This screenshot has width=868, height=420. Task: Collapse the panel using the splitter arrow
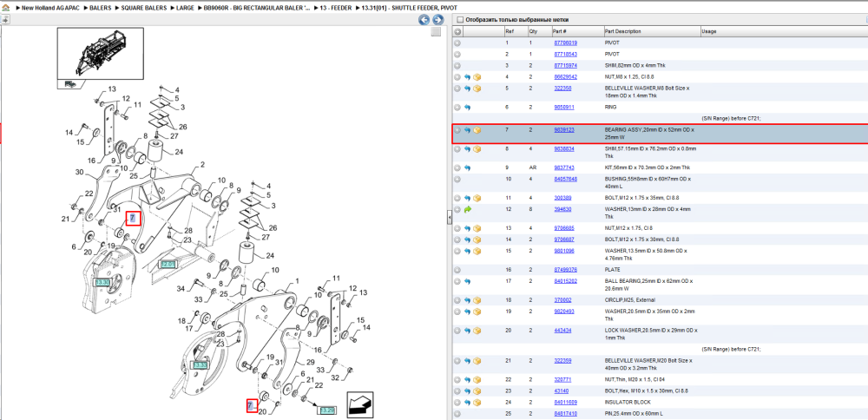click(449, 218)
